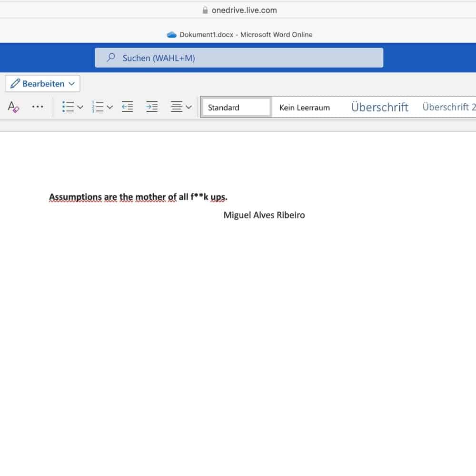476x476 pixels.
Task: Select the Standard style
Action: coord(236,107)
